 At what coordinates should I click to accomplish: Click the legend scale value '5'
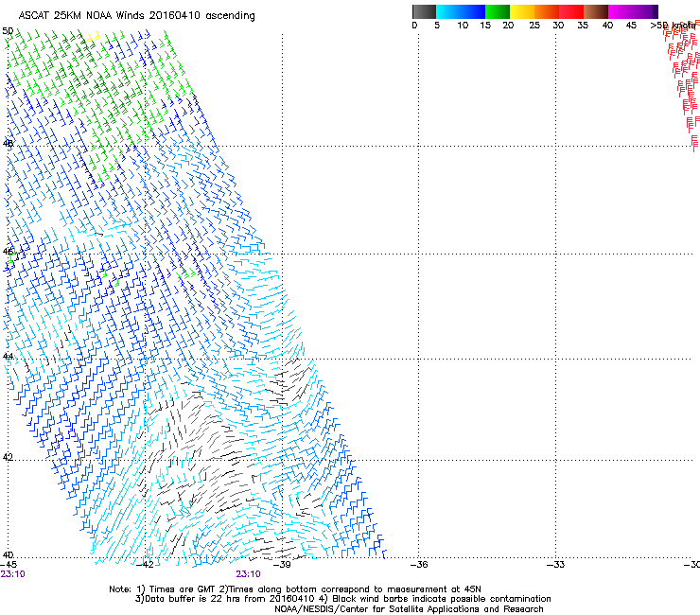tap(437, 26)
